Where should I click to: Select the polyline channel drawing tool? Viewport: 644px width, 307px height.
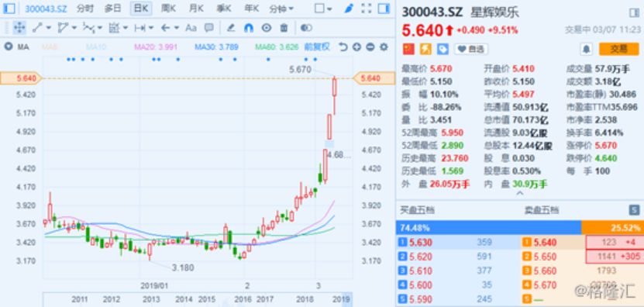pyautogui.click(x=63, y=28)
